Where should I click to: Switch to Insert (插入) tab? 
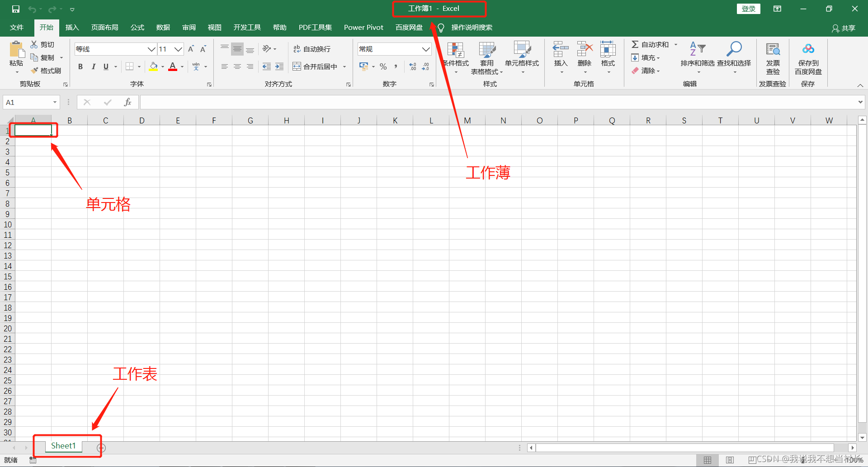pyautogui.click(x=72, y=28)
